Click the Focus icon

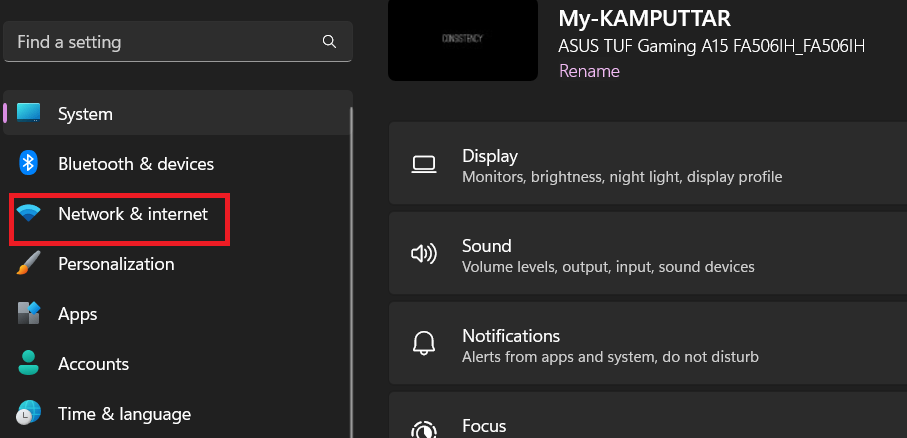424,429
